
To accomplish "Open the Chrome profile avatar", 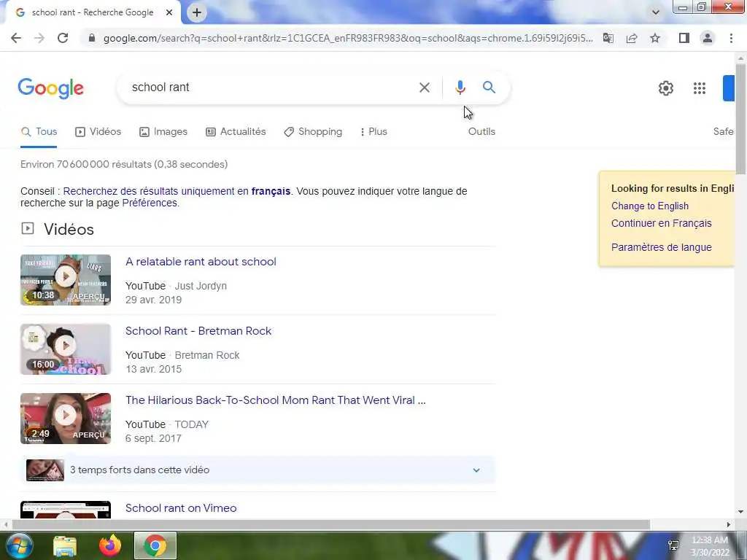I will [708, 38].
